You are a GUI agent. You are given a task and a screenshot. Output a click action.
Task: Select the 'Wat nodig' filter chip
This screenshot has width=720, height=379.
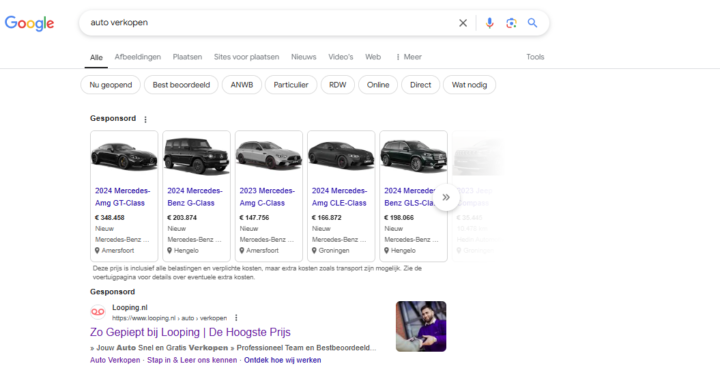click(469, 85)
